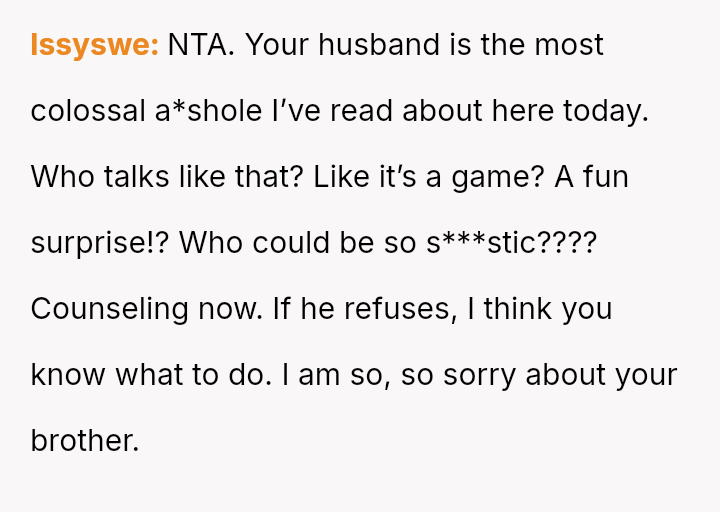Screen dimensions: 720x512
Task: Click the censored word 'a*shole'
Action: (209, 111)
